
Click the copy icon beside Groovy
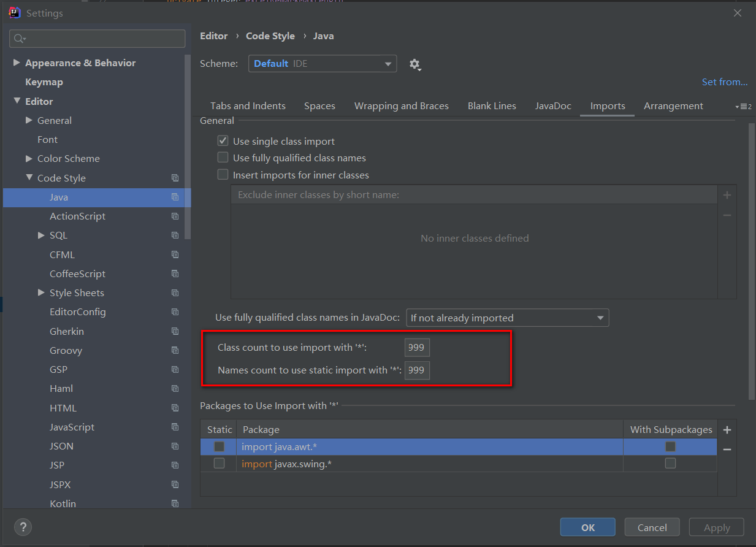175,351
